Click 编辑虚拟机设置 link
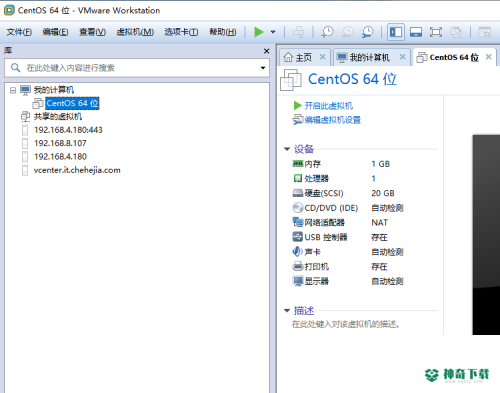This screenshot has height=393, width=500. pos(332,120)
